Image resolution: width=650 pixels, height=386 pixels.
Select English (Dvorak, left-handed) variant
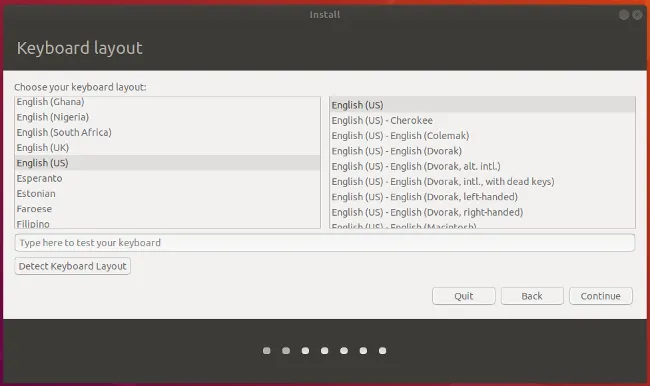pos(483,197)
